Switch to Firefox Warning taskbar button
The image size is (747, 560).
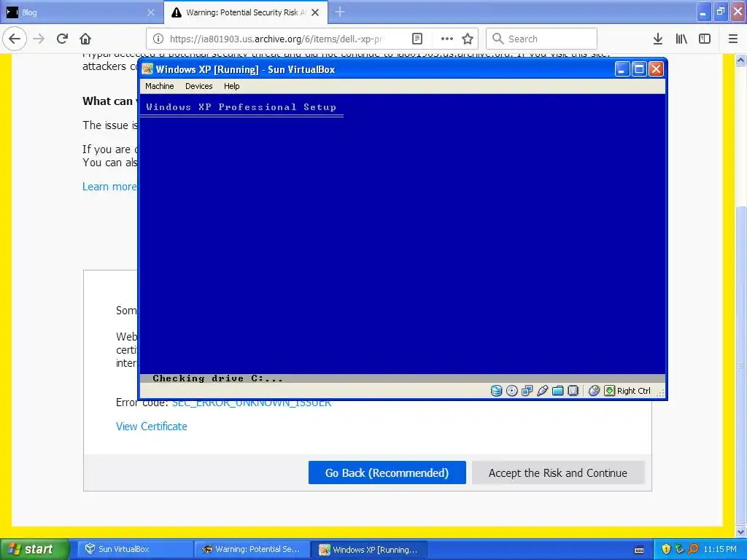(251, 549)
